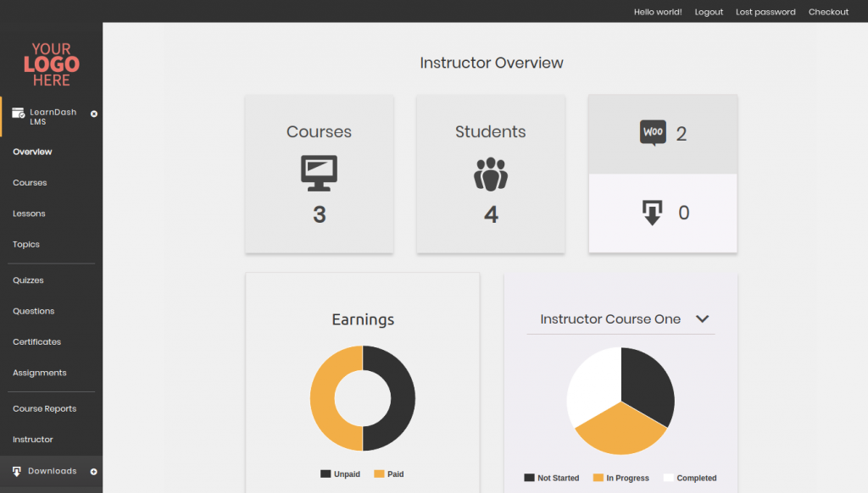The height and width of the screenshot is (493, 868).
Task: Select the Instructor sidebar item
Action: [33, 440]
